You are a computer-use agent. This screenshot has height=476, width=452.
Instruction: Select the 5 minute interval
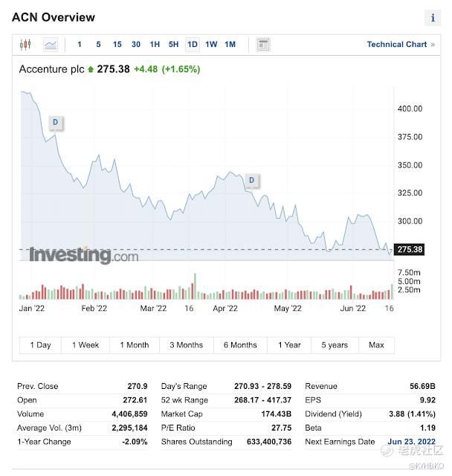(98, 45)
